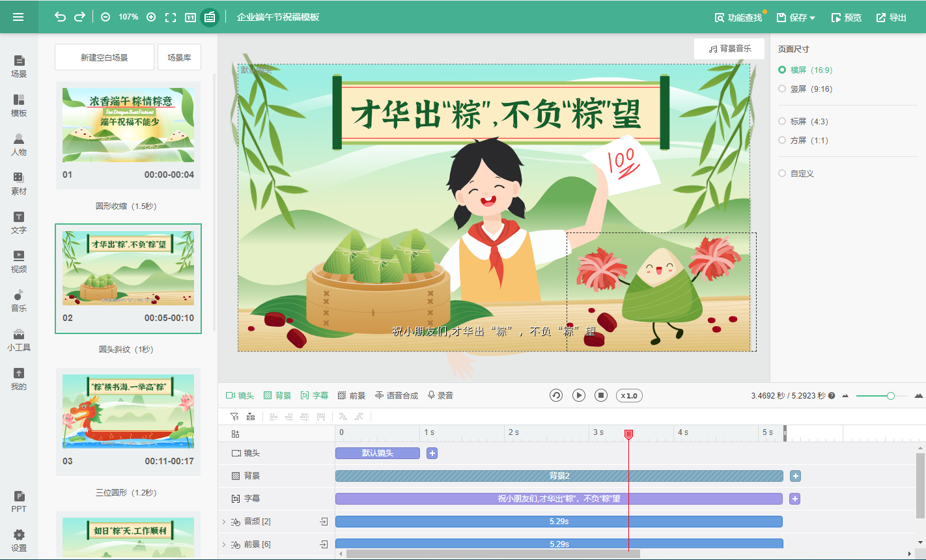Zoom in the canvas with plus icon
Image resolution: width=926 pixels, height=560 pixels.
click(x=151, y=17)
